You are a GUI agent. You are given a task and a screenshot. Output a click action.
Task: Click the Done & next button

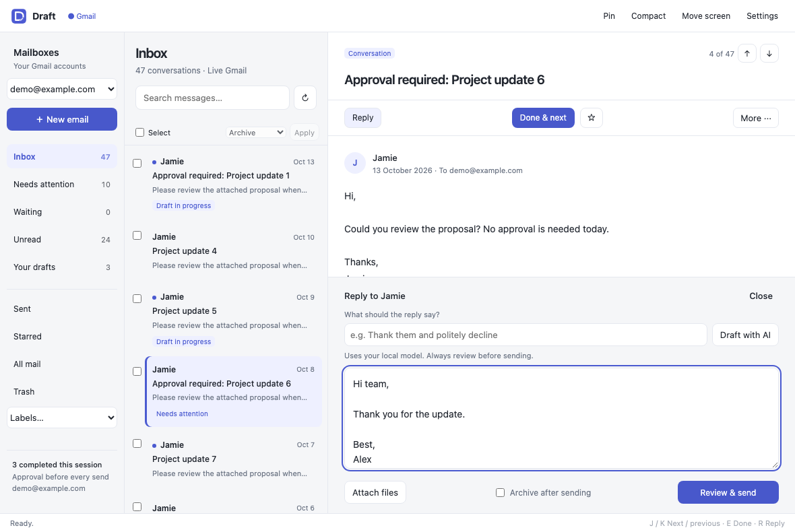click(543, 118)
